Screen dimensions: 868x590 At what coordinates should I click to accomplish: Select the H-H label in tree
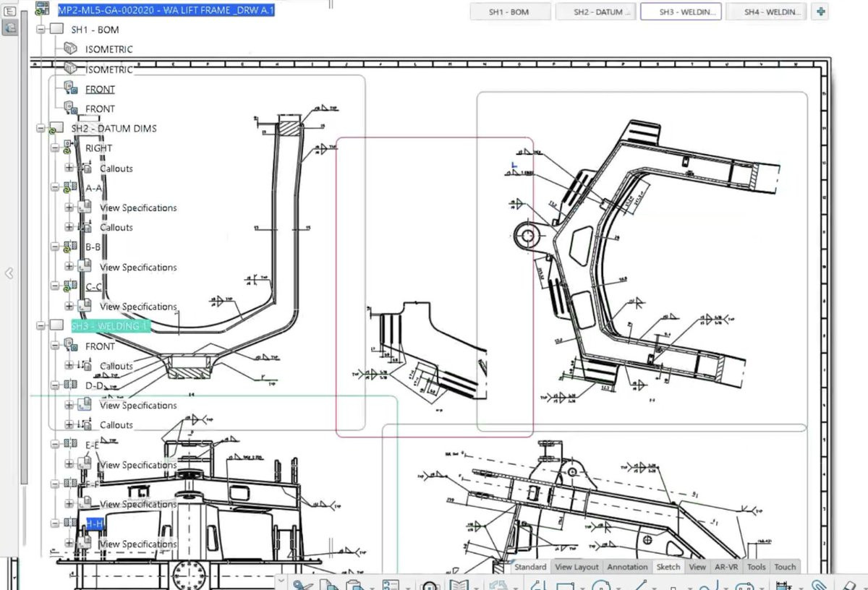pos(95,523)
